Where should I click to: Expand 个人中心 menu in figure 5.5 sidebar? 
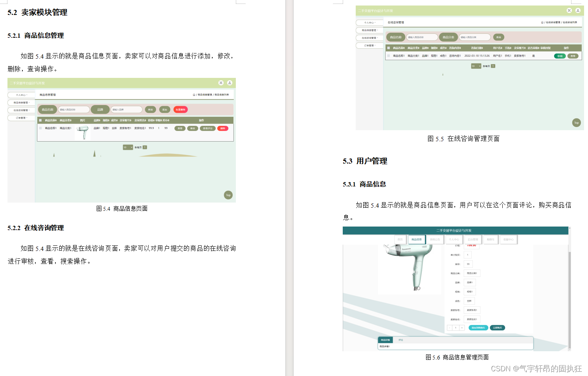[x=369, y=22]
